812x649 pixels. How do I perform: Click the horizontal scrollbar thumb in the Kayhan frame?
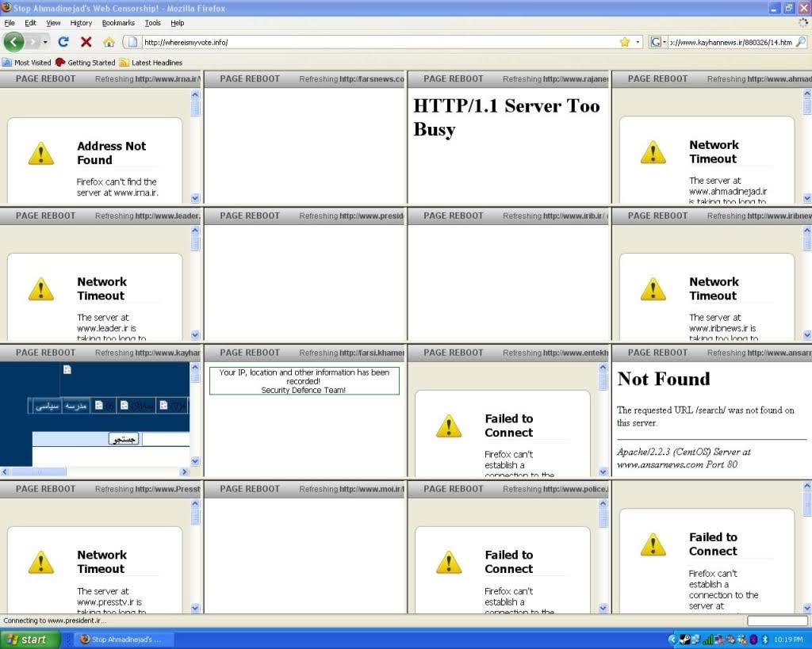(x=39, y=471)
